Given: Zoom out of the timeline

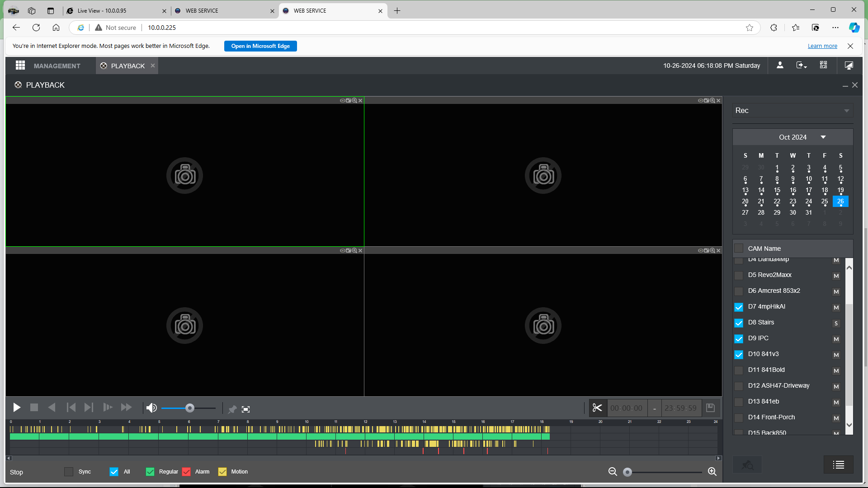Looking at the screenshot, I should [613, 472].
